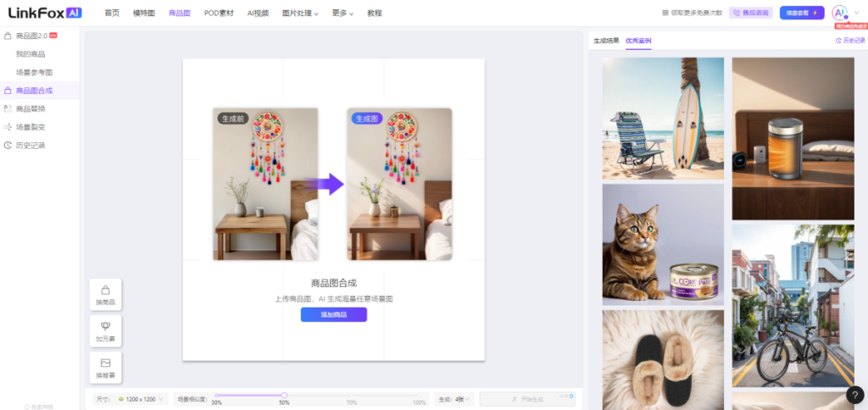Open the beach chair surfboard example
Viewport: 868px width, 410px height.
(x=663, y=119)
